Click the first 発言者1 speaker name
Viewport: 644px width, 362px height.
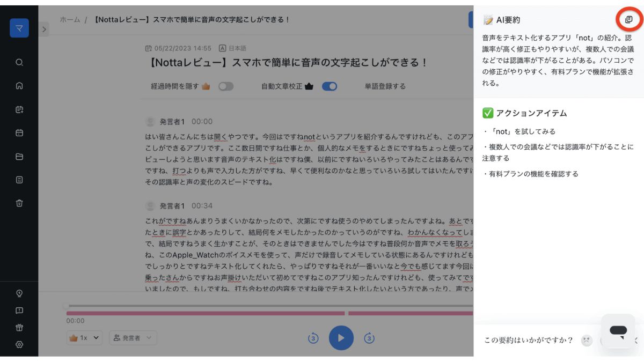pyautogui.click(x=172, y=122)
